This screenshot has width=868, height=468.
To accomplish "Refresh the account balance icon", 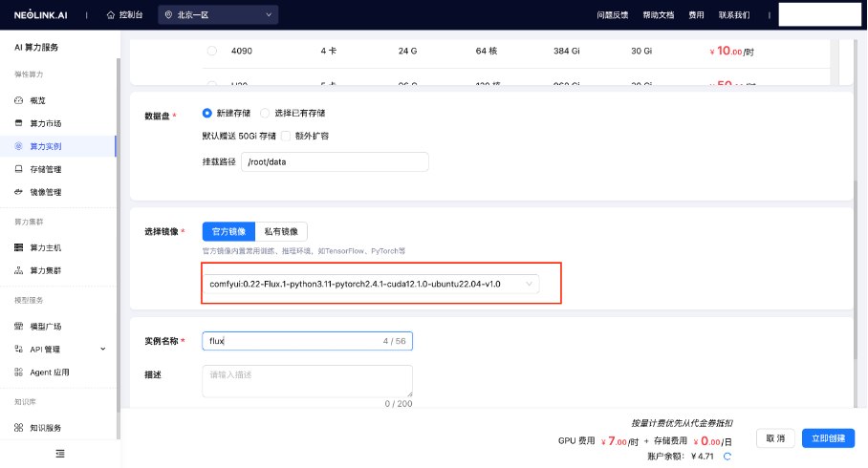I will point(727,457).
